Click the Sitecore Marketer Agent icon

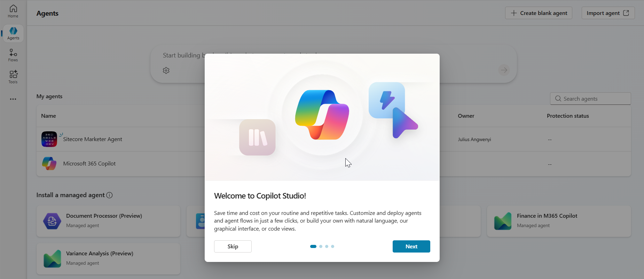point(49,139)
